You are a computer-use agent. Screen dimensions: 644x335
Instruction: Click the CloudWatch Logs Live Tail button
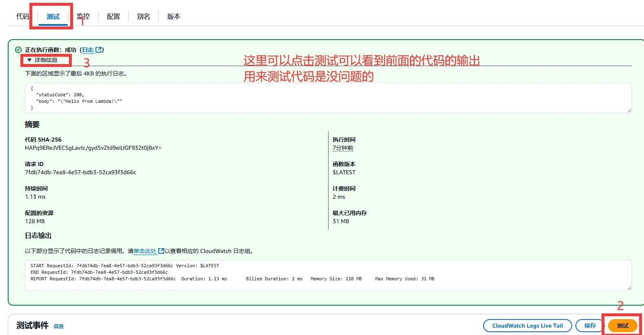(527, 326)
